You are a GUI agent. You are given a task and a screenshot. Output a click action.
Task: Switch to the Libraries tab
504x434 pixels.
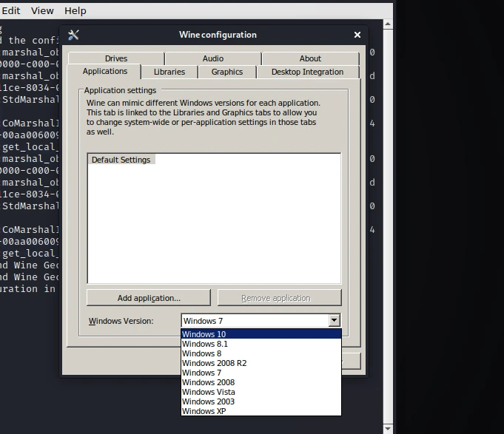click(169, 72)
